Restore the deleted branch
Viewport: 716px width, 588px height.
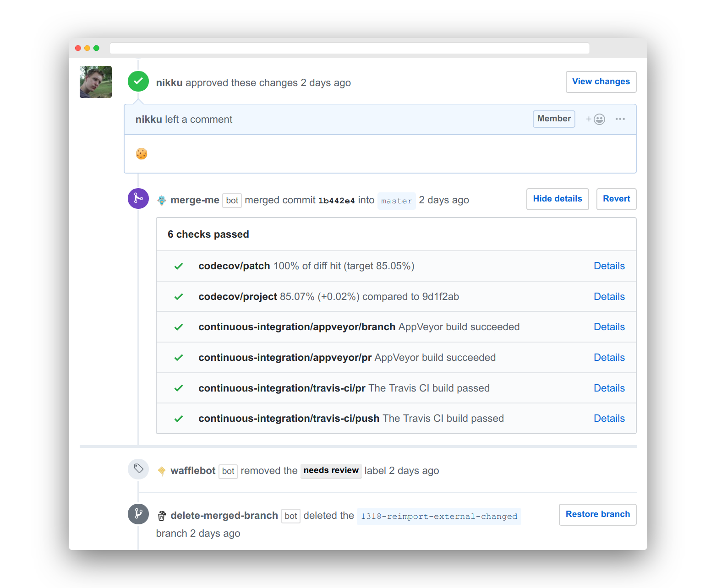tap(597, 514)
